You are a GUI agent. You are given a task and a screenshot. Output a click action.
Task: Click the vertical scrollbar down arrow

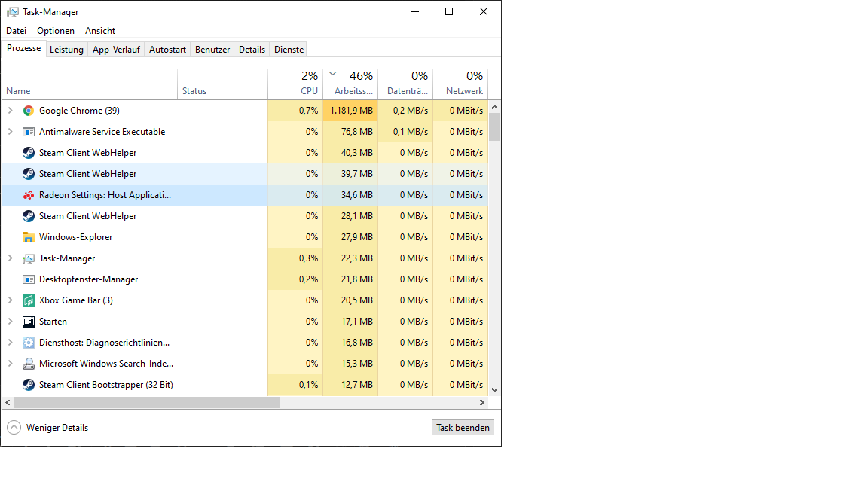point(495,390)
